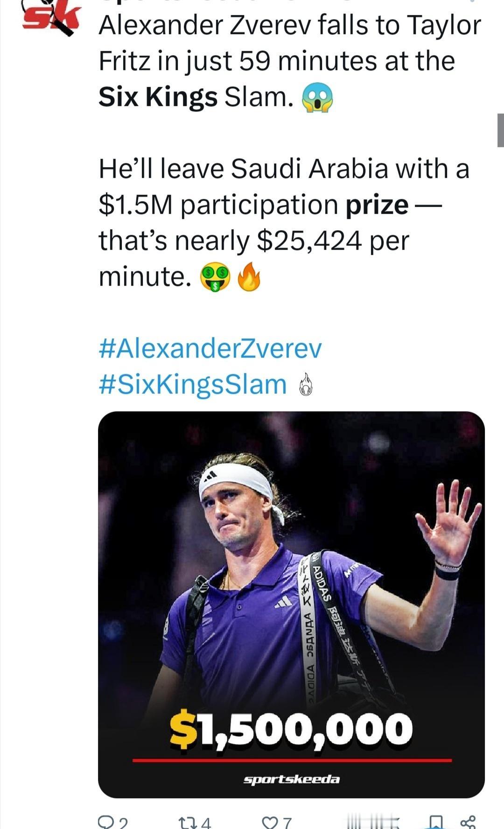Image resolution: width=504 pixels, height=829 pixels.
Task: Click the reply speech bubble icon
Action: pos(106,822)
